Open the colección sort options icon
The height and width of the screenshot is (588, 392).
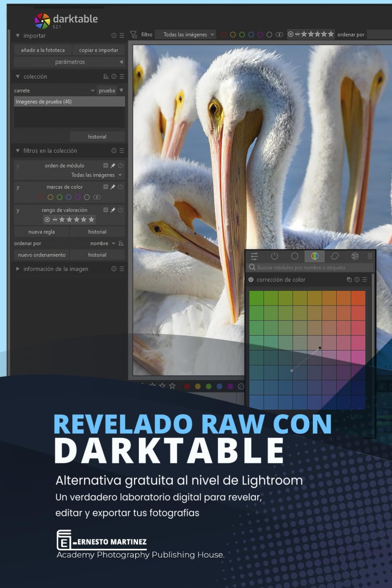coord(106,76)
